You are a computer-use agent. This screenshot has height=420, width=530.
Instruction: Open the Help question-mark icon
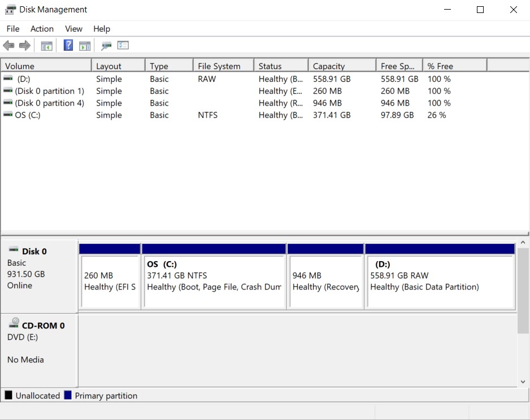68,45
